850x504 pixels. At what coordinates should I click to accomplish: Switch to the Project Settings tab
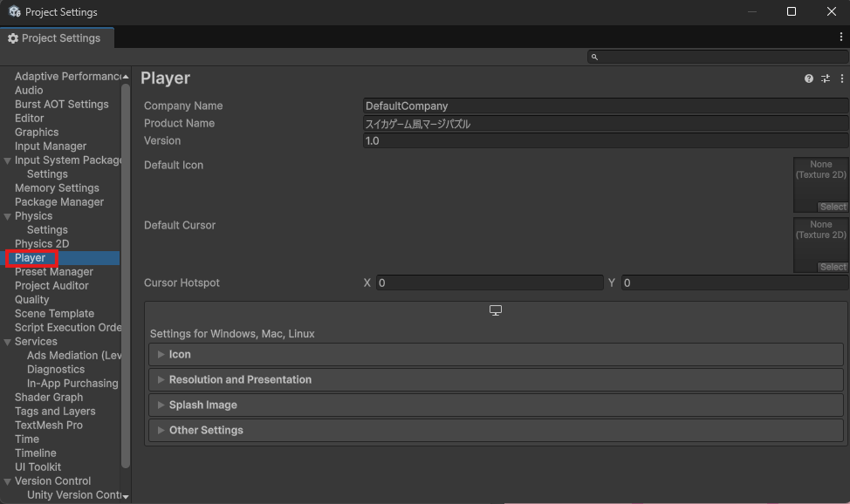pos(57,38)
